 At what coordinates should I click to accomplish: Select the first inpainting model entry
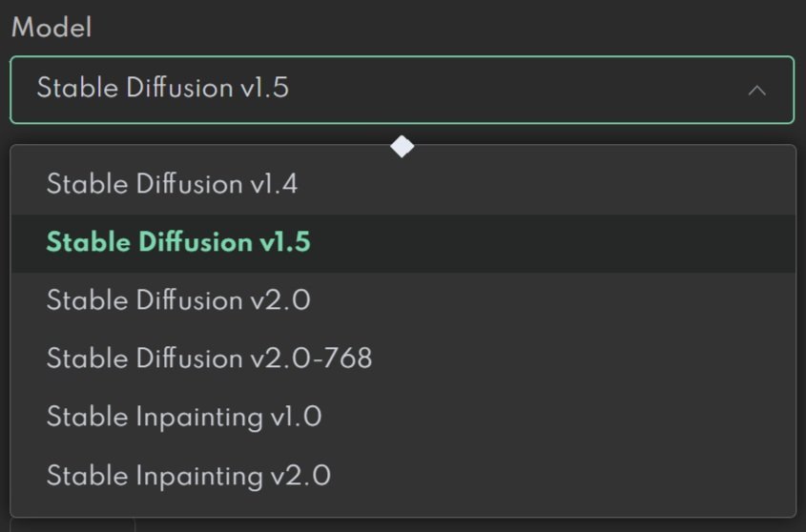click(x=403, y=417)
